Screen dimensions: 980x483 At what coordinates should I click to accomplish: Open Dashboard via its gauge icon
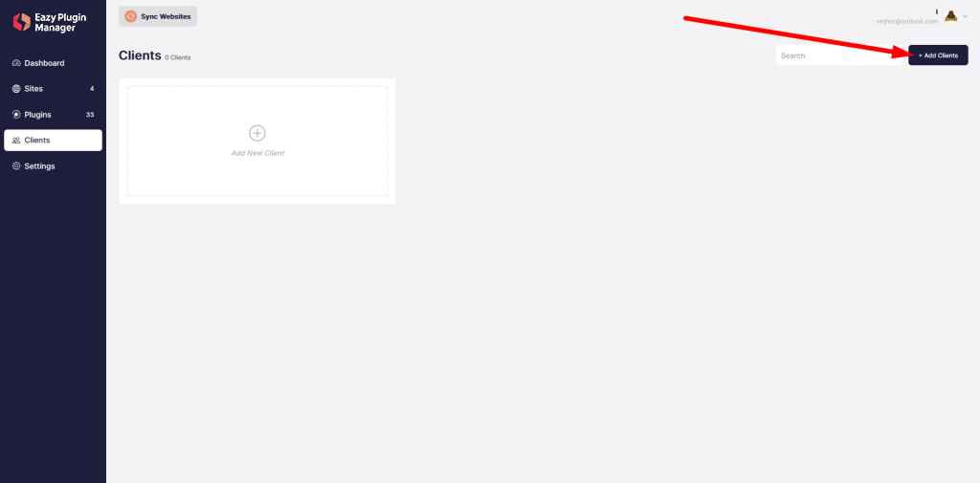click(16, 63)
